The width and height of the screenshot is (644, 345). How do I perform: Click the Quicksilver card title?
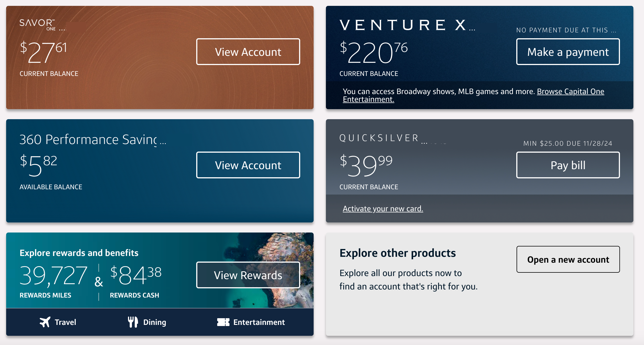click(x=379, y=138)
